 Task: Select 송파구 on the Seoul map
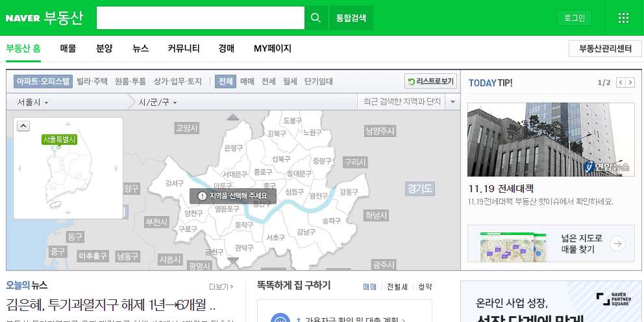[x=332, y=221]
